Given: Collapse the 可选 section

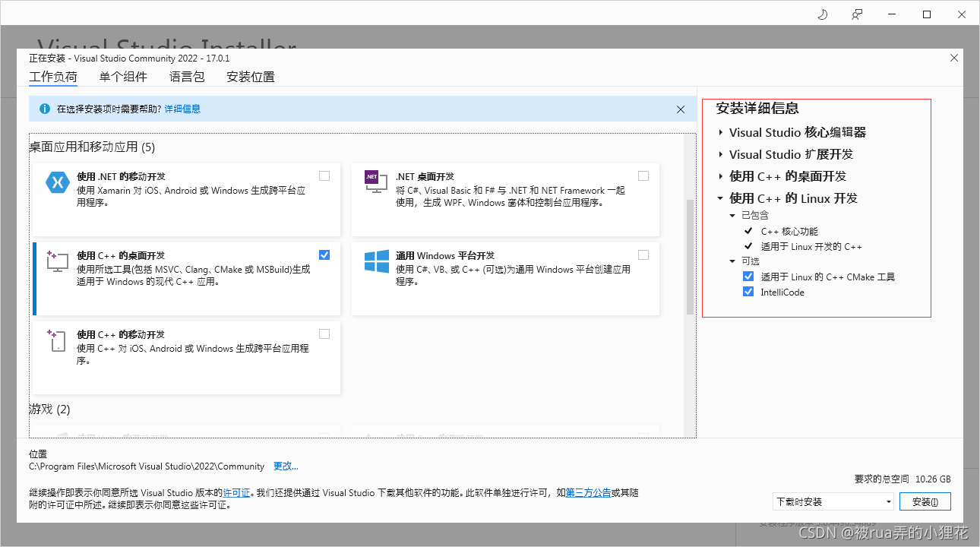Looking at the screenshot, I should tap(733, 261).
